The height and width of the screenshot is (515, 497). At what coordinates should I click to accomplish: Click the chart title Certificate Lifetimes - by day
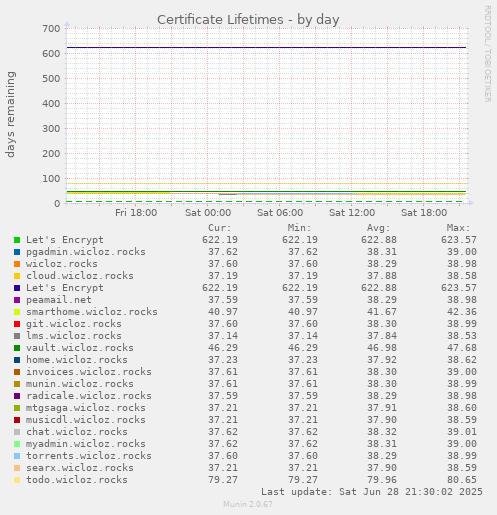click(x=248, y=20)
